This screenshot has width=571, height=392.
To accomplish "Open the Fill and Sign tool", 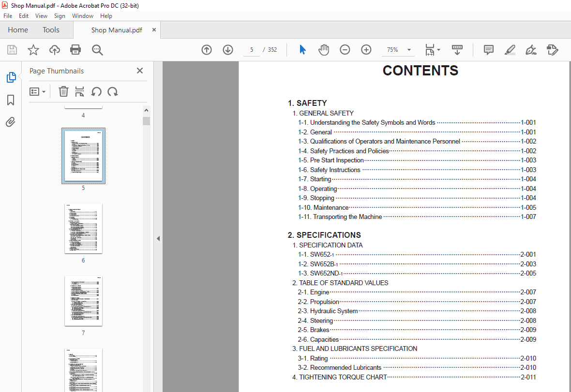I will (531, 50).
